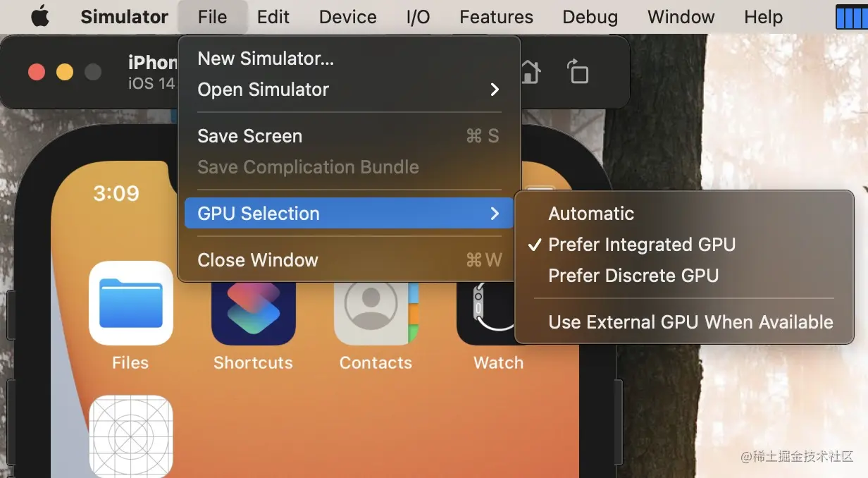
Task: Open the Features menu
Action: (x=496, y=17)
